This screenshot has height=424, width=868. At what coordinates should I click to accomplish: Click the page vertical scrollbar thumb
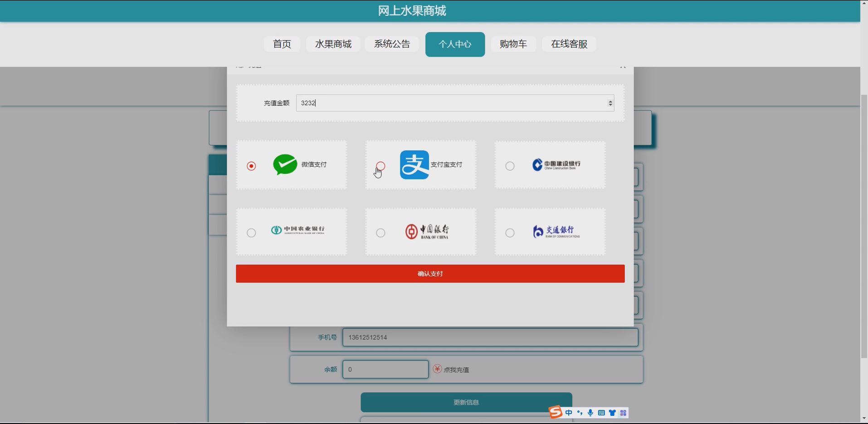864,226
